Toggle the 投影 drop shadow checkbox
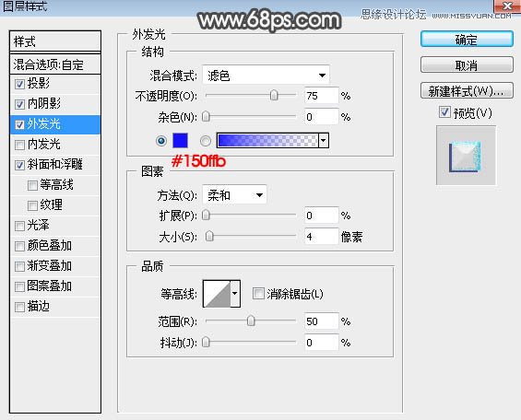521x420 pixels. click(19, 84)
